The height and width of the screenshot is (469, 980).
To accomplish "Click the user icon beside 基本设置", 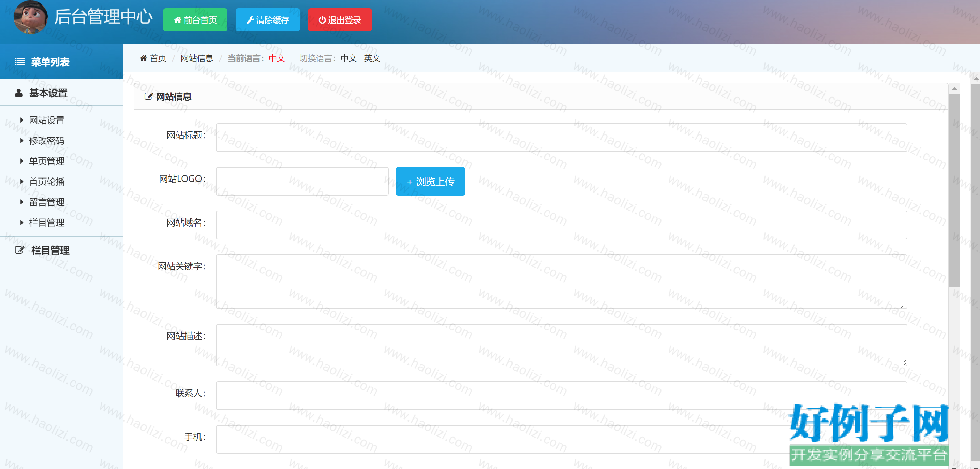I will (x=19, y=93).
